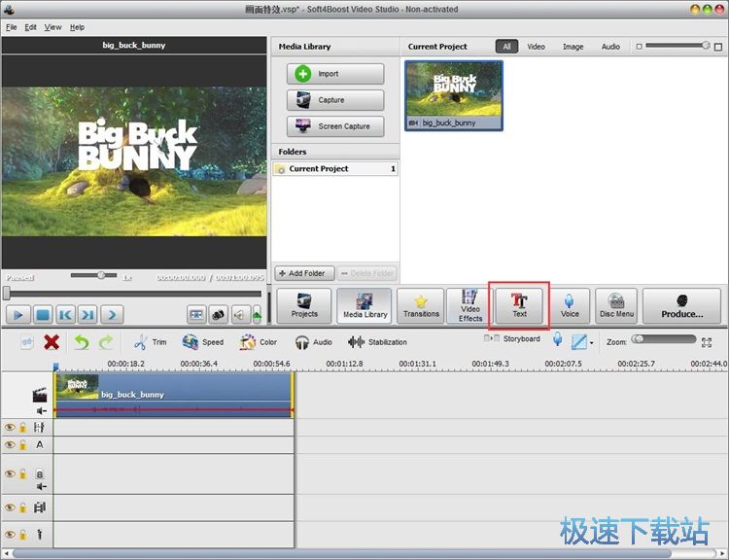Show All media filter

[x=506, y=47]
